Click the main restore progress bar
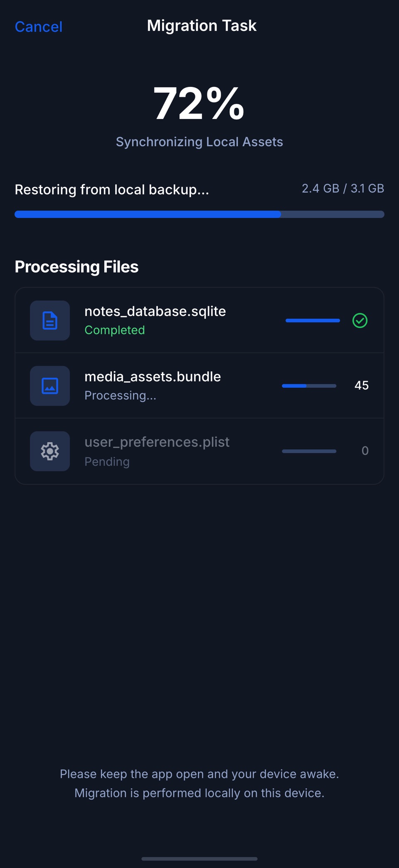 point(199,214)
